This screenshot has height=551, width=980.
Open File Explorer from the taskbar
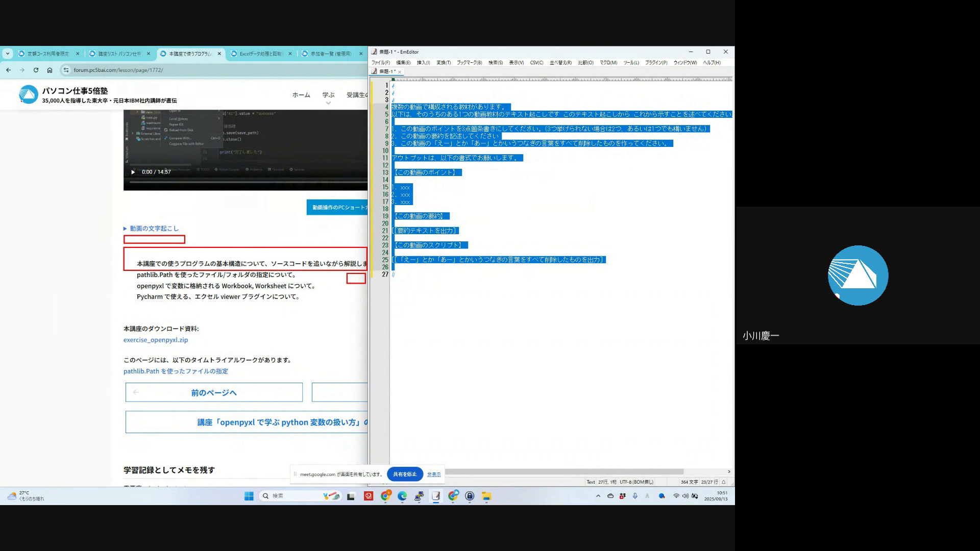point(486,496)
